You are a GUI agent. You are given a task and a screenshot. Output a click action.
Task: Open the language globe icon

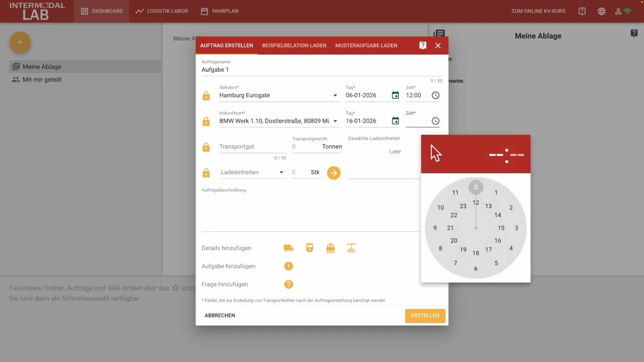[x=602, y=11]
